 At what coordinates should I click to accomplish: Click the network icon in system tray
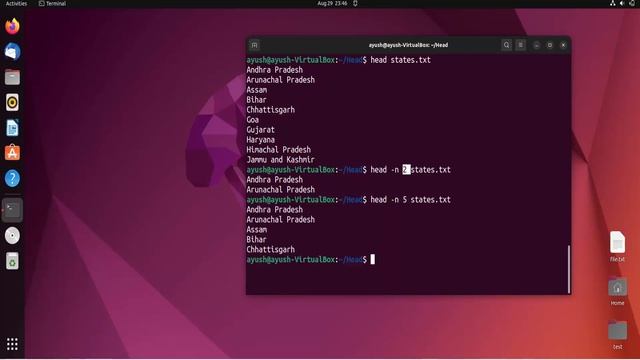(x=612, y=3)
